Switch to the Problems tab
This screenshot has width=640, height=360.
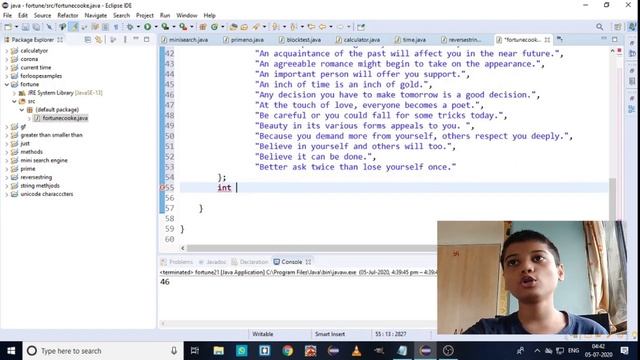[x=177, y=262]
